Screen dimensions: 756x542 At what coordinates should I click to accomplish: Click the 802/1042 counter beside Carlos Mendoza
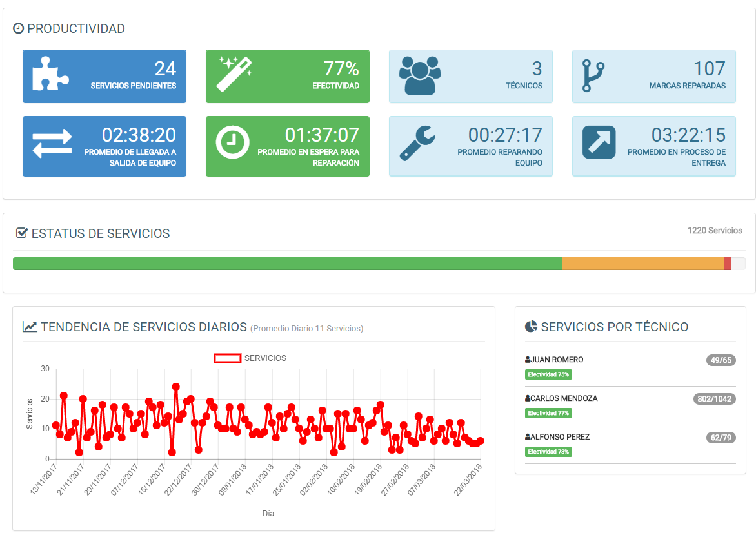pos(715,398)
